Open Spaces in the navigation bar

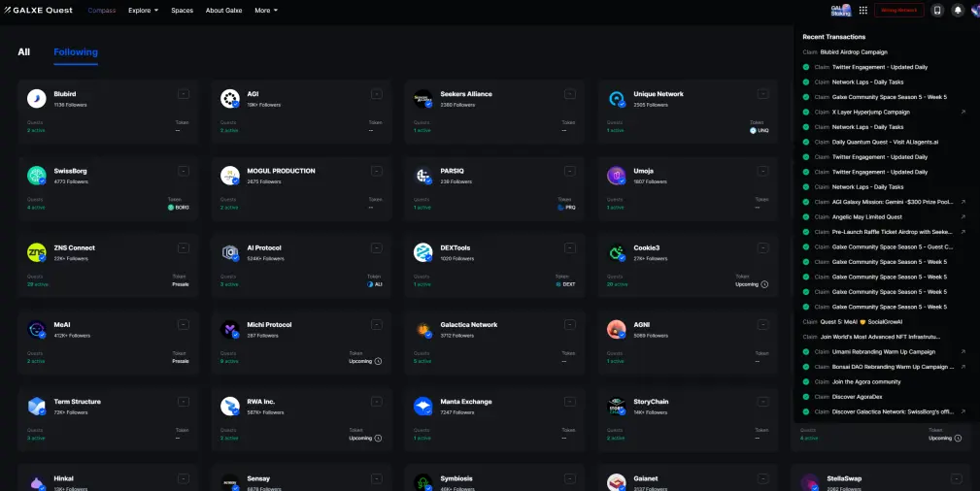(182, 10)
